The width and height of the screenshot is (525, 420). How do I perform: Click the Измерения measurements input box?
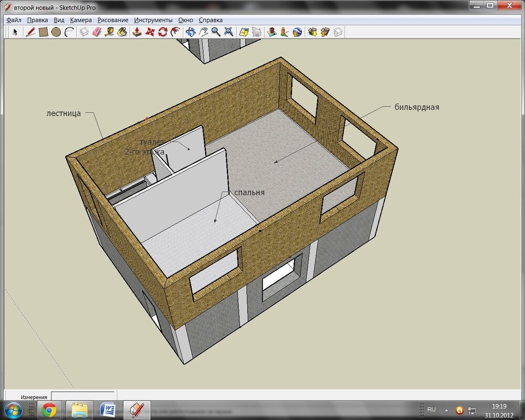pyautogui.click(x=82, y=396)
